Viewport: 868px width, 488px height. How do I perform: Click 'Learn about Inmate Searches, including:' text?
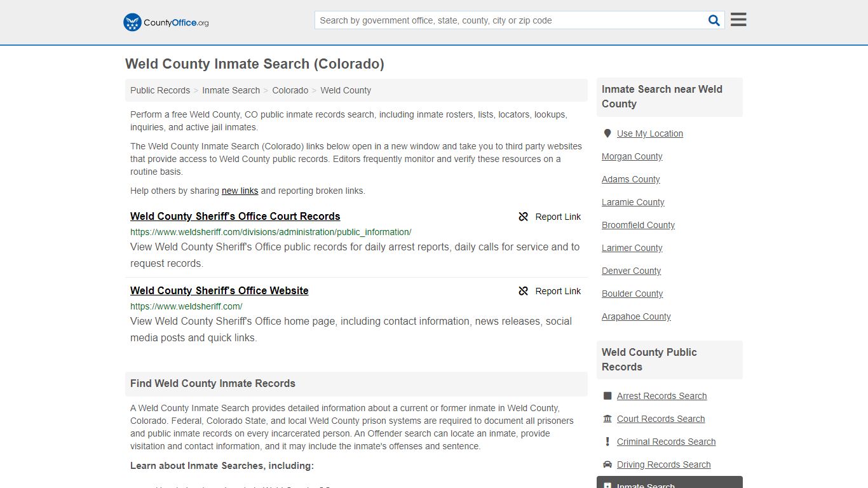point(222,466)
